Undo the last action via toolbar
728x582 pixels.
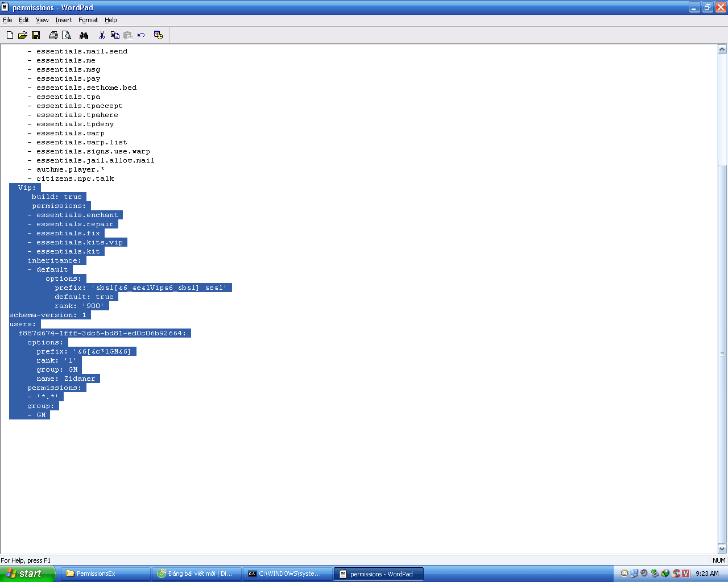point(141,35)
